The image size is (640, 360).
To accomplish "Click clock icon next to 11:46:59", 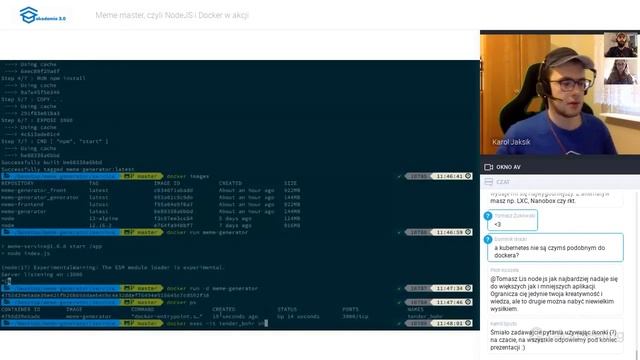I will (x=468, y=232).
